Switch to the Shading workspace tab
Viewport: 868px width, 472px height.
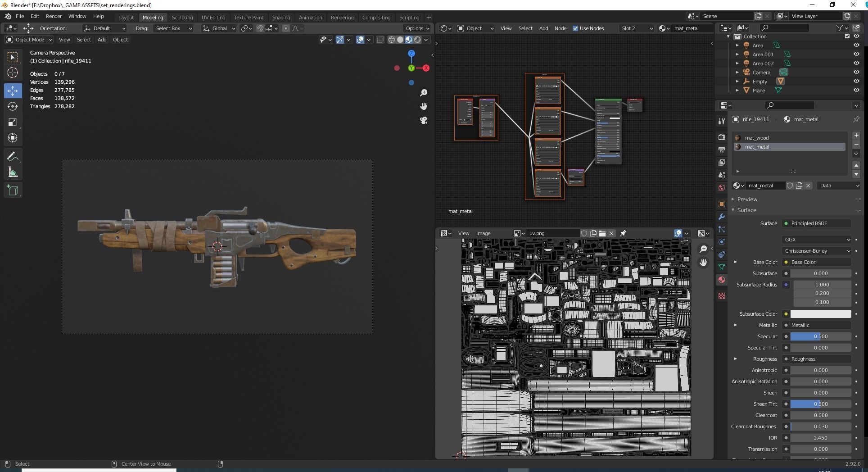coord(281,17)
